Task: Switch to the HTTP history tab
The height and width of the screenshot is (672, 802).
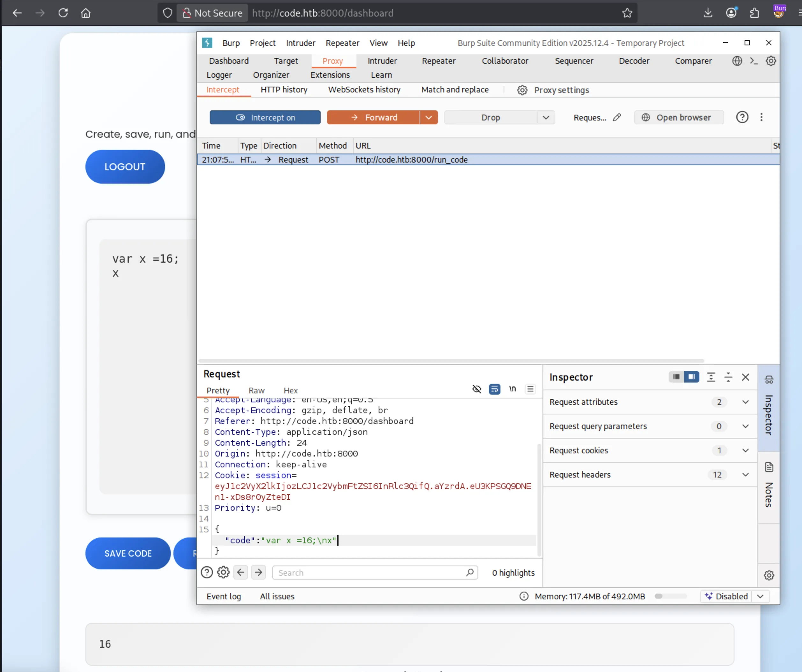Action: (x=284, y=89)
